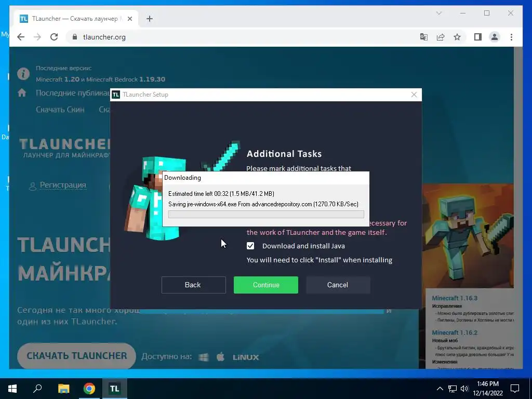This screenshot has height=399, width=532.
Task: Click the green Continue button
Action: 265,285
